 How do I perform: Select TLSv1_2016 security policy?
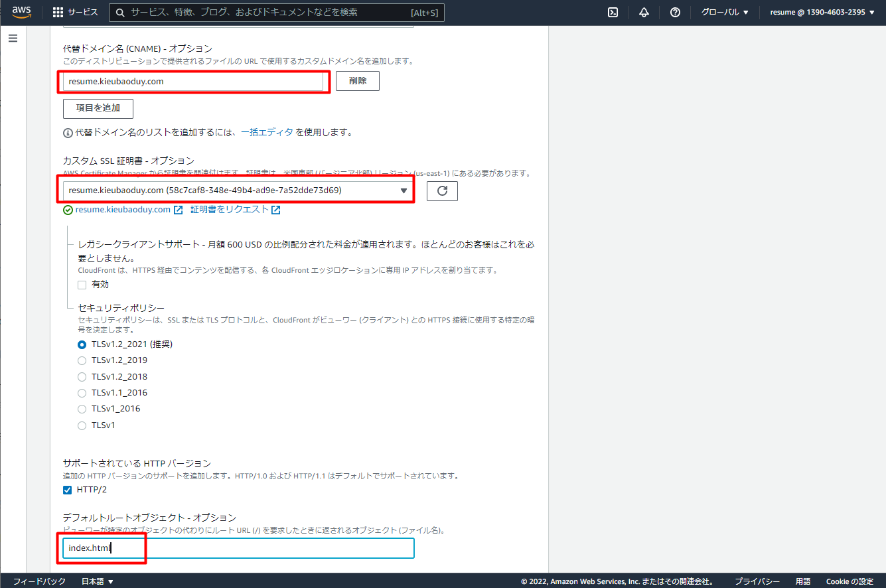[82, 409]
